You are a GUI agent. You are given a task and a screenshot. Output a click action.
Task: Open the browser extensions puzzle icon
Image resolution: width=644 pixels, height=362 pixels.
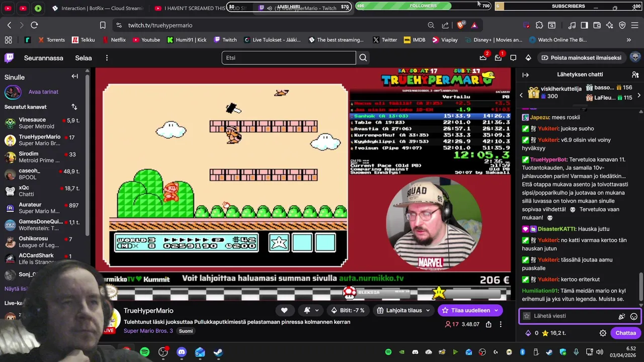click(x=539, y=25)
